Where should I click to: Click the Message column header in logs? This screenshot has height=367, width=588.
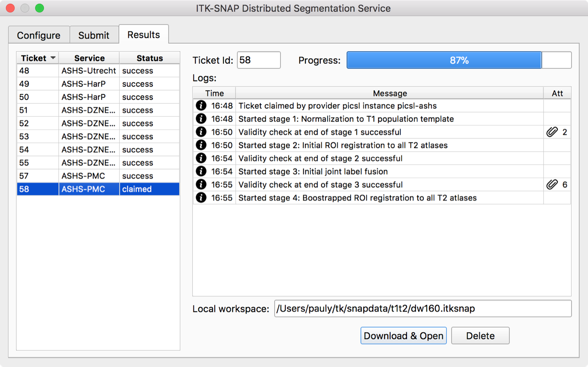click(390, 93)
